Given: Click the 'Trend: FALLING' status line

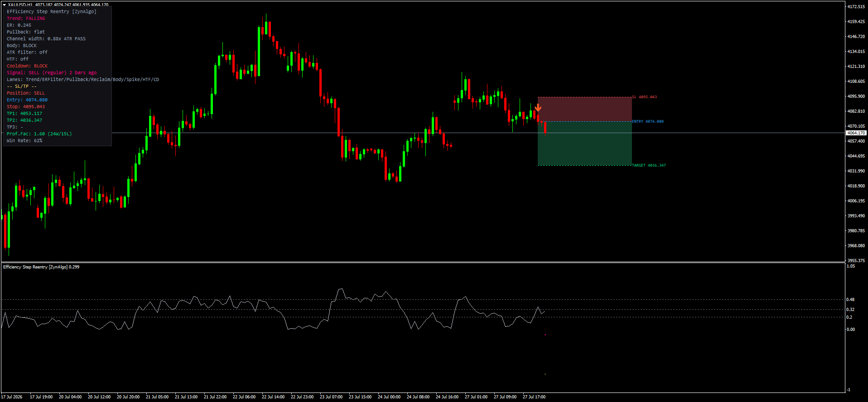Looking at the screenshot, I should 26,19.
